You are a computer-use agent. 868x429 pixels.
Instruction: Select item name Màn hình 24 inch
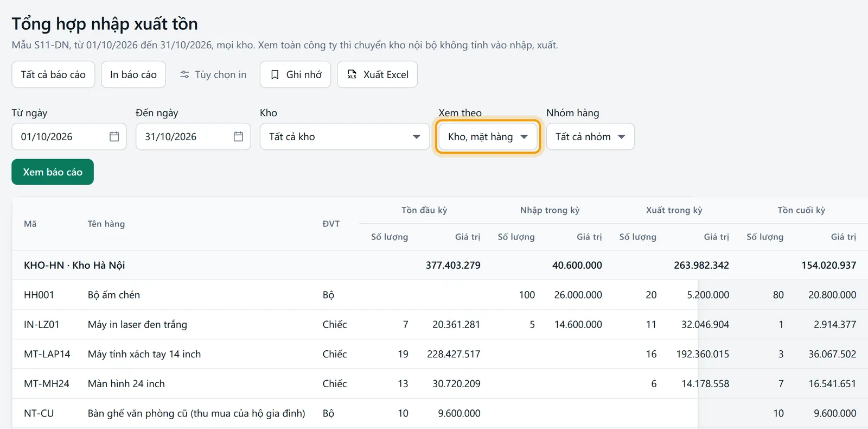[x=126, y=383]
